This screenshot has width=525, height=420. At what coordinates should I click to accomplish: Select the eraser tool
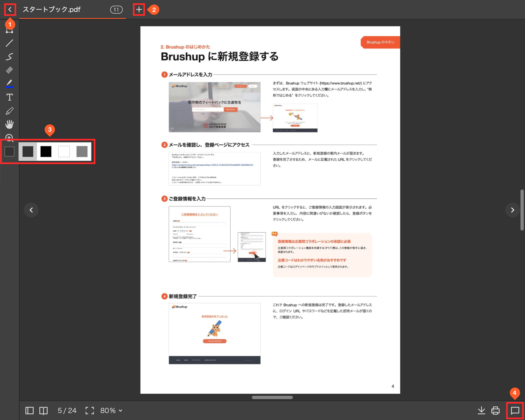tap(9, 70)
